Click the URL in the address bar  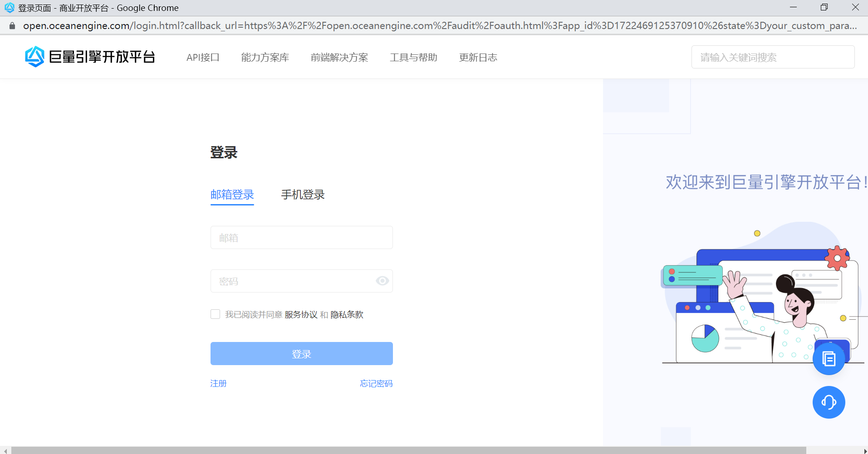pyautogui.click(x=440, y=26)
